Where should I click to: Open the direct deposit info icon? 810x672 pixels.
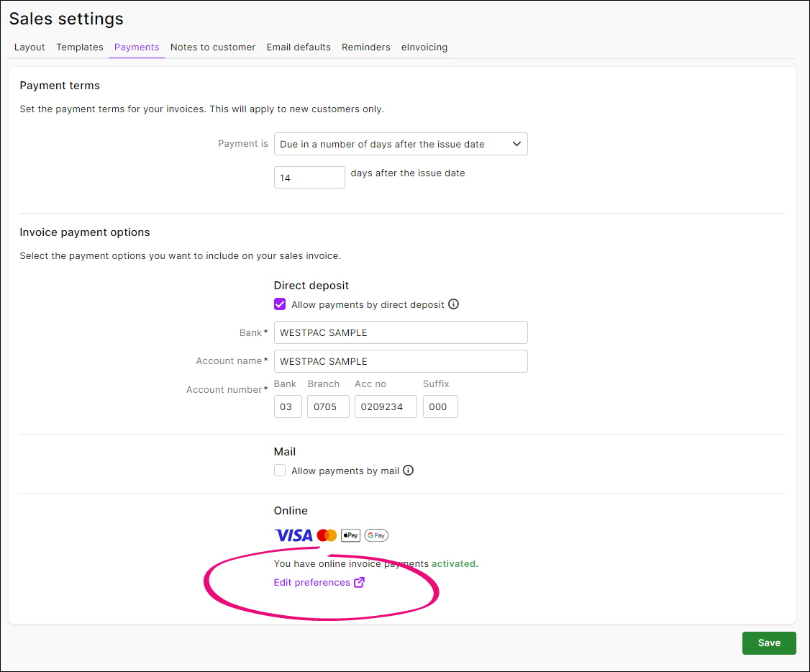tap(454, 304)
